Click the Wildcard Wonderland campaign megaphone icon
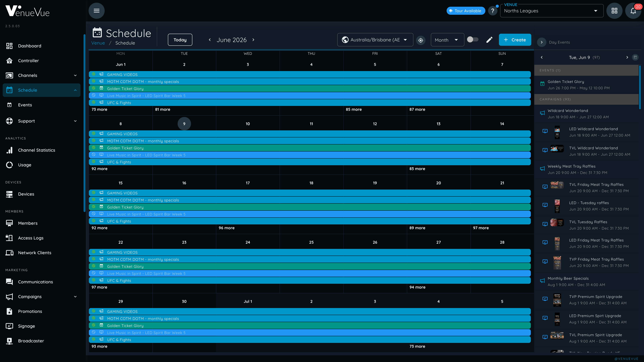The image size is (644, 362). click(542, 113)
